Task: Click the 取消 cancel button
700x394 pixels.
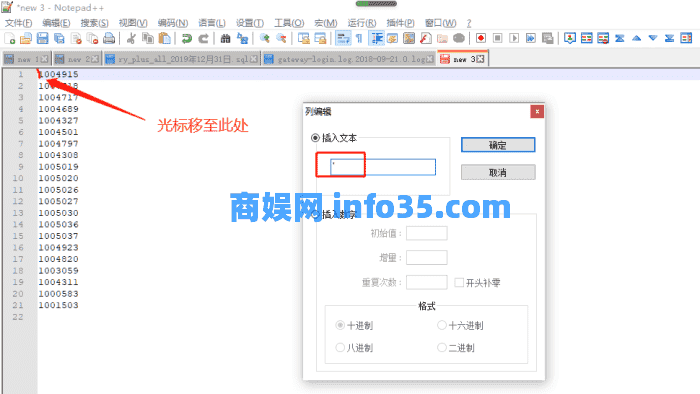Action: [x=498, y=172]
